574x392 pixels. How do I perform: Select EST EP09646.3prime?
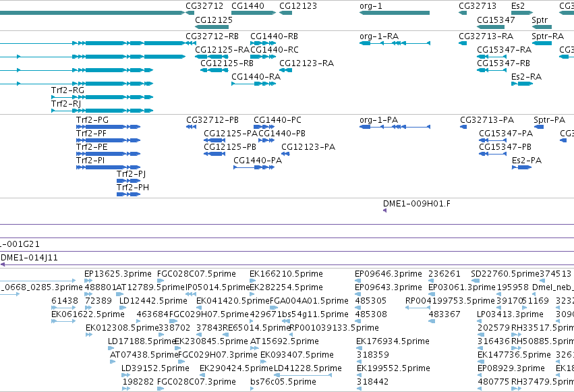tap(389, 274)
